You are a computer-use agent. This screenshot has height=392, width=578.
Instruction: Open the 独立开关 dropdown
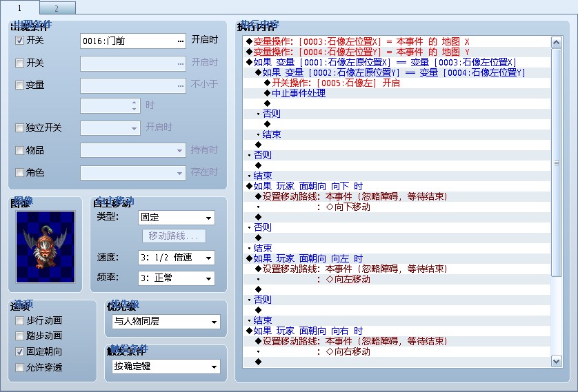110,128
